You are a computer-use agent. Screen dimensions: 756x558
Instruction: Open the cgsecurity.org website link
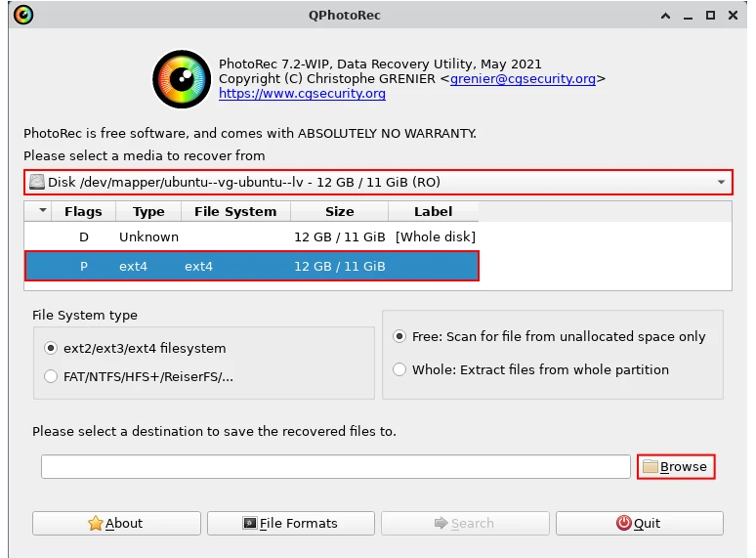[x=302, y=94]
